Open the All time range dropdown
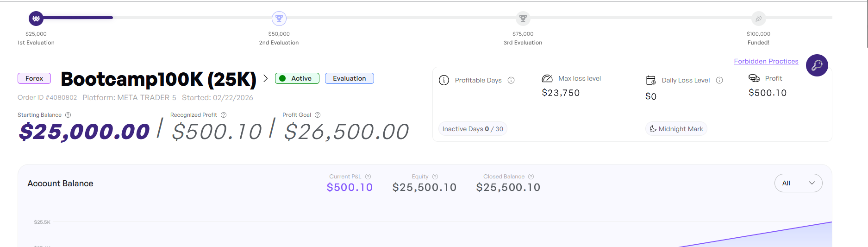This screenshot has width=868, height=247. pos(798,183)
